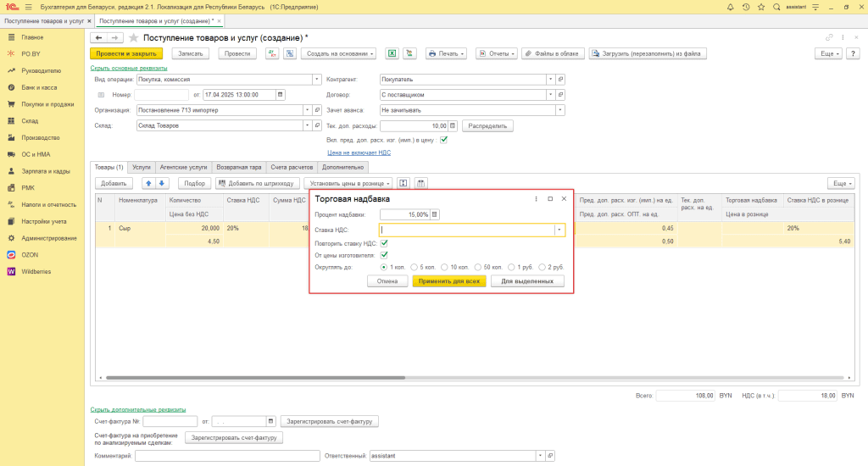Open the Wildberries integration section
Screen dimensions: 868x466
pyautogui.click(x=36, y=272)
